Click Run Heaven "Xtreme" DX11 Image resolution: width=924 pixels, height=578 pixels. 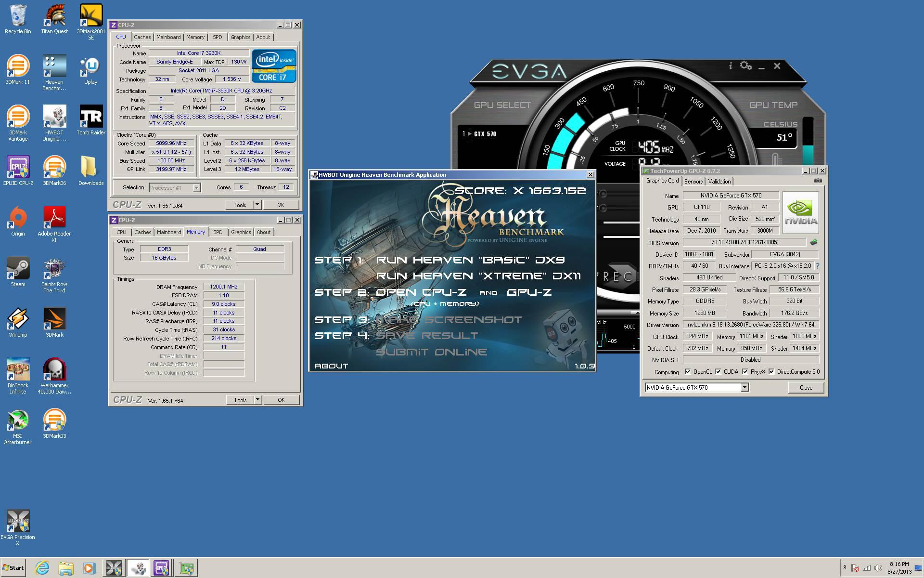pyautogui.click(x=478, y=276)
